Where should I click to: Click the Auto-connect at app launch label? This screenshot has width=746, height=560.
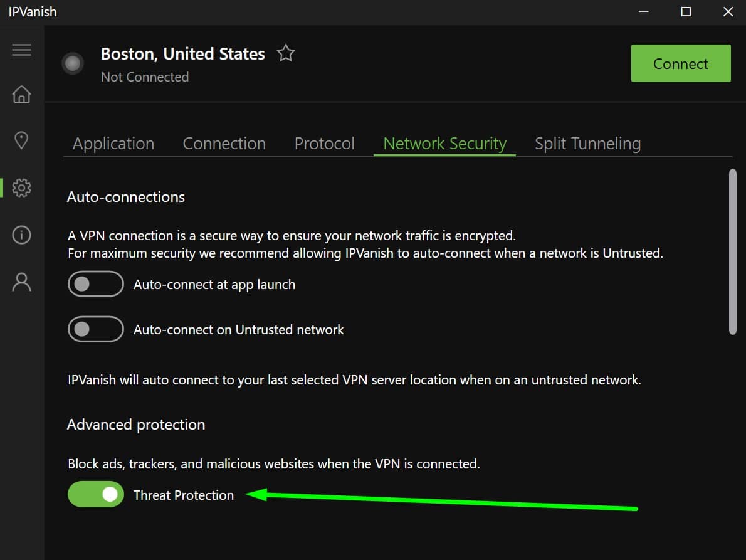pyautogui.click(x=214, y=285)
